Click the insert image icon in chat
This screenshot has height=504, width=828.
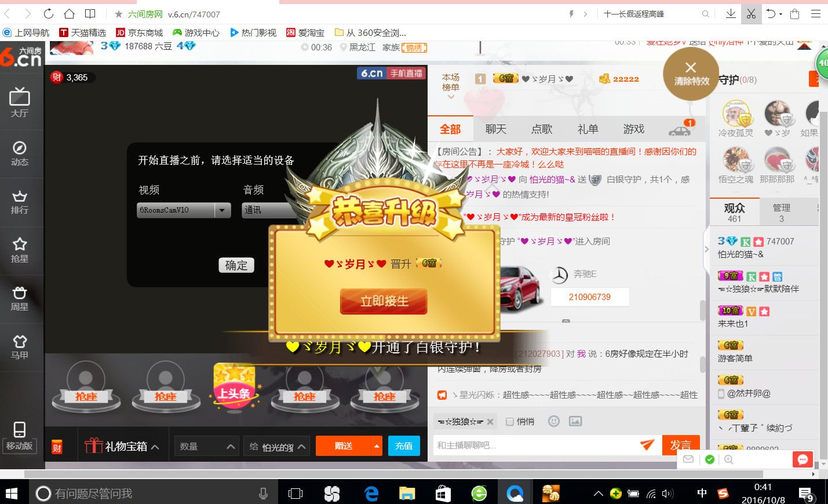point(575,421)
